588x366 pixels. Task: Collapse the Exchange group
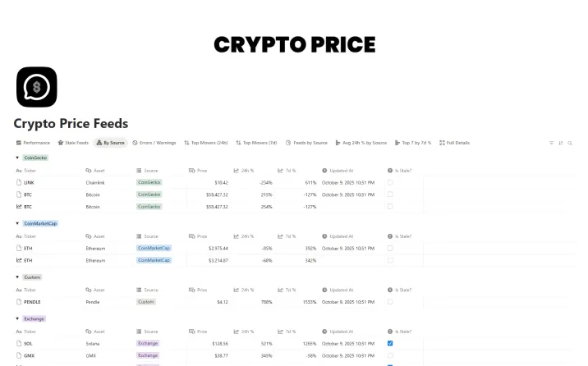pyautogui.click(x=17, y=318)
